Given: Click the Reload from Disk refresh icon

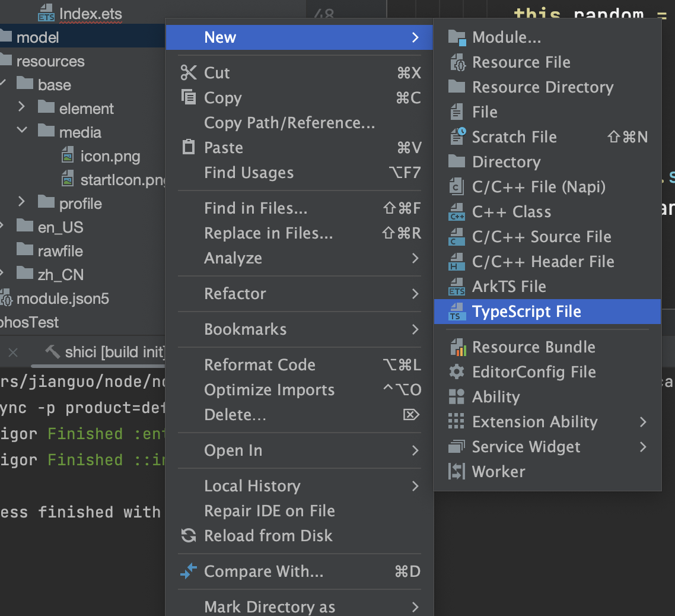Looking at the screenshot, I should (x=189, y=535).
